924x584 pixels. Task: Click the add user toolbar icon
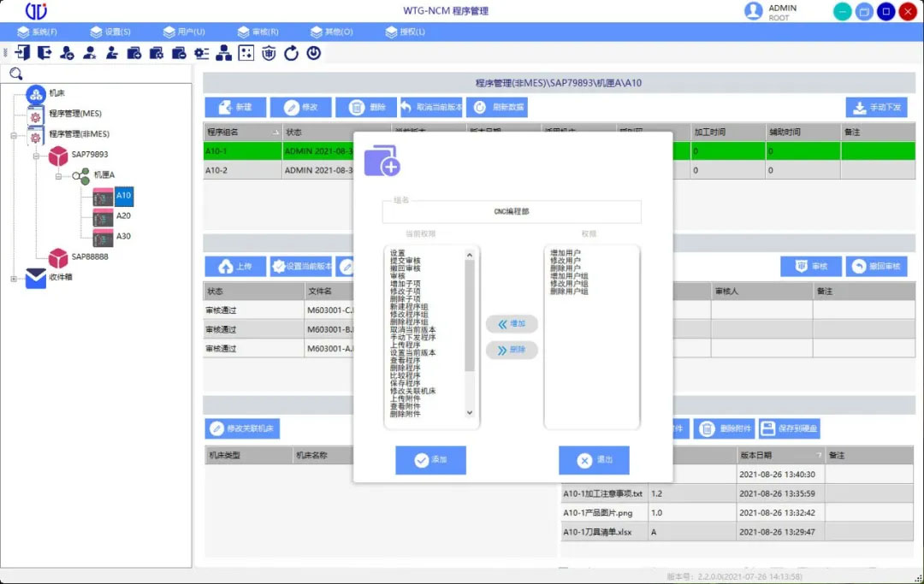tap(68, 53)
